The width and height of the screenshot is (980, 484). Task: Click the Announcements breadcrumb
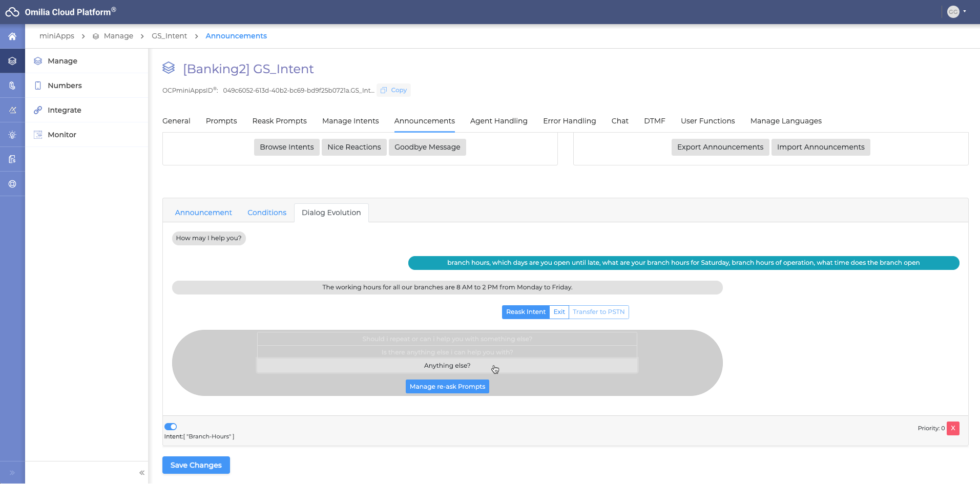pos(236,36)
